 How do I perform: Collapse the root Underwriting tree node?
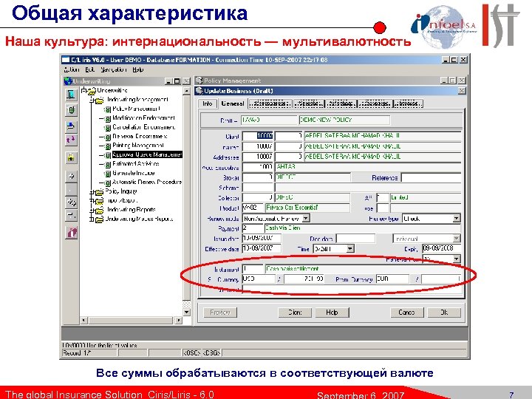(83, 90)
